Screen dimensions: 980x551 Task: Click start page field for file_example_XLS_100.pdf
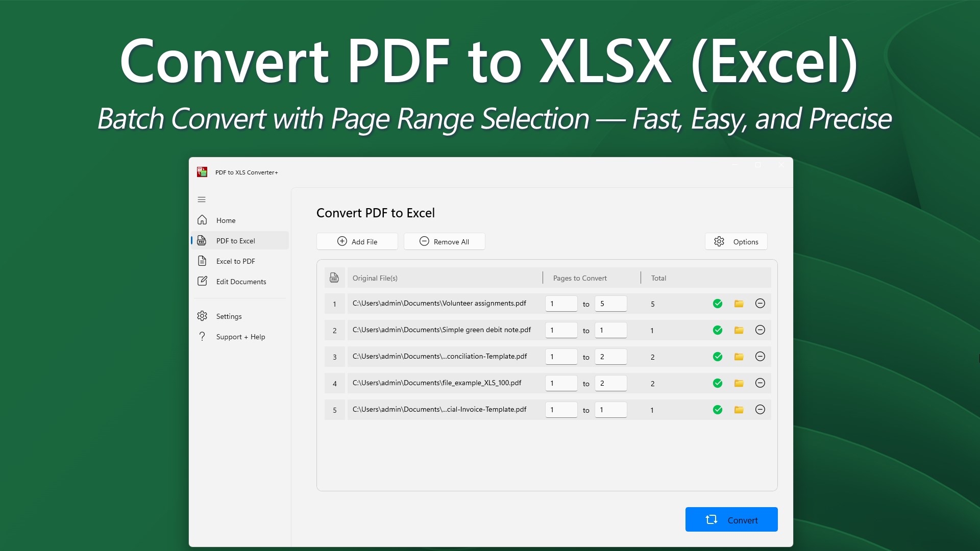point(561,383)
